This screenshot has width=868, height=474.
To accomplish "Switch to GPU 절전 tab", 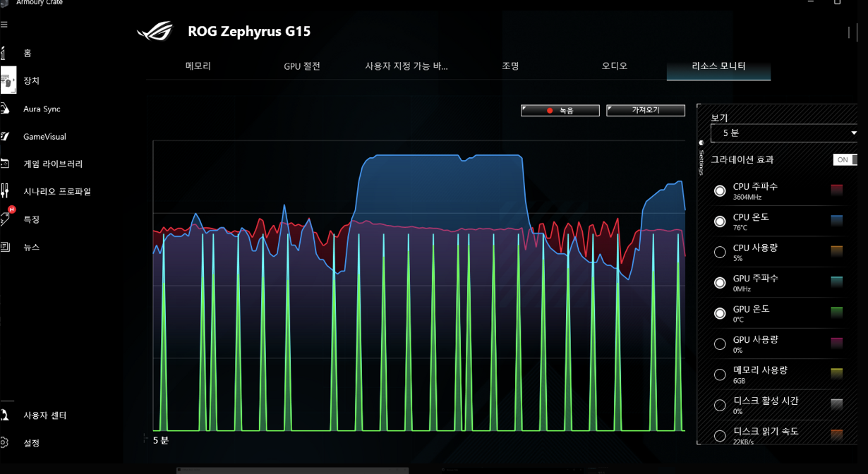I will (x=302, y=66).
